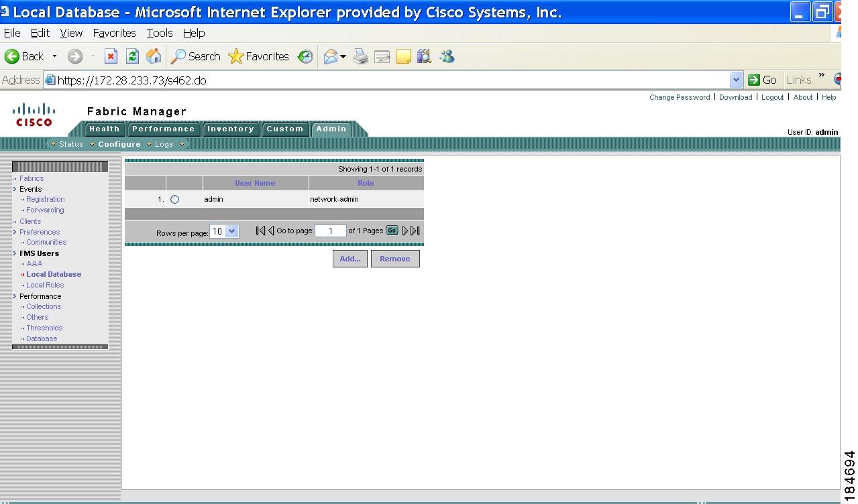Click inside the Go to page field
The width and height of the screenshot is (858, 504).
point(330,231)
